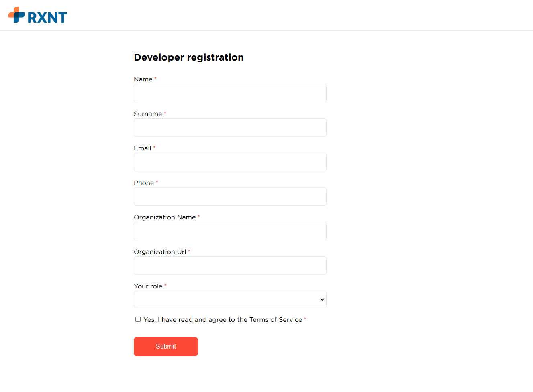The width and height of the screenshot is (533, 392).
Task: Click the "Your role" field label
Action: (148, 286)
